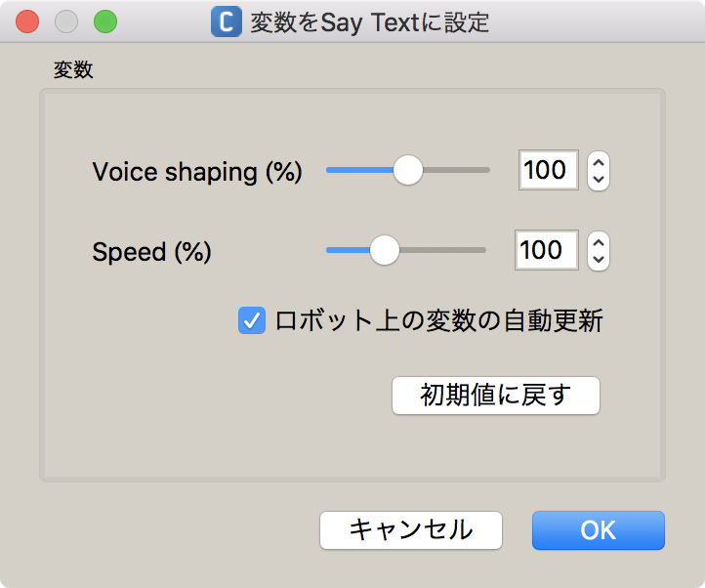Uncheck ロボット上の変数の自動更新 checkbox

click(252, 320)
